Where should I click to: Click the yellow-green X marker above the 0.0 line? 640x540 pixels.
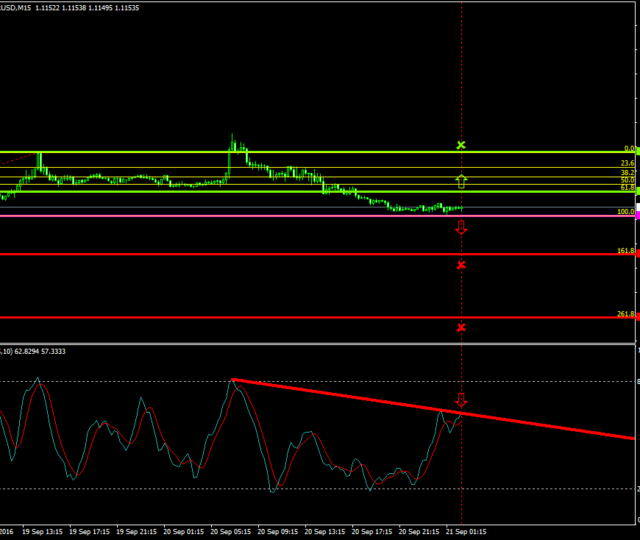[x=461, y=146]
